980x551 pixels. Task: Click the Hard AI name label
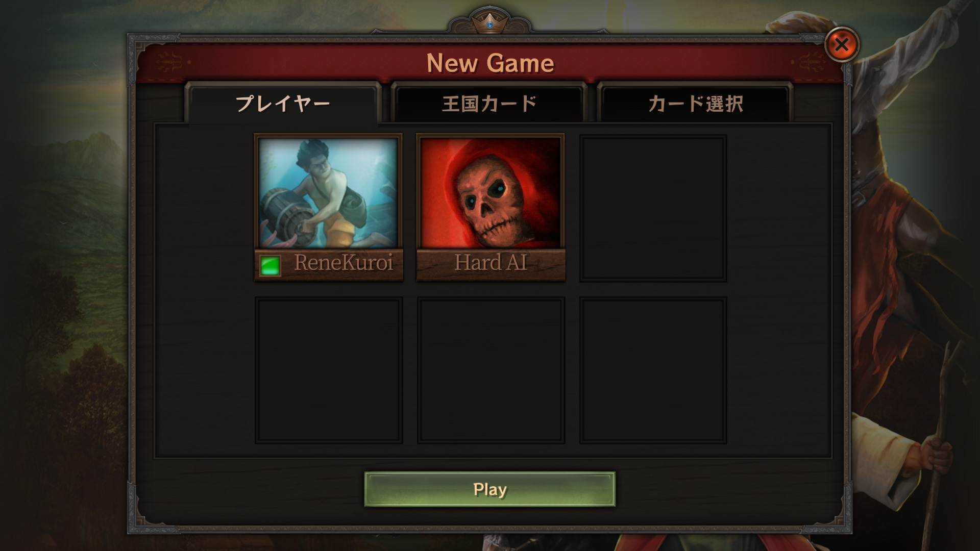click(491, 263)
